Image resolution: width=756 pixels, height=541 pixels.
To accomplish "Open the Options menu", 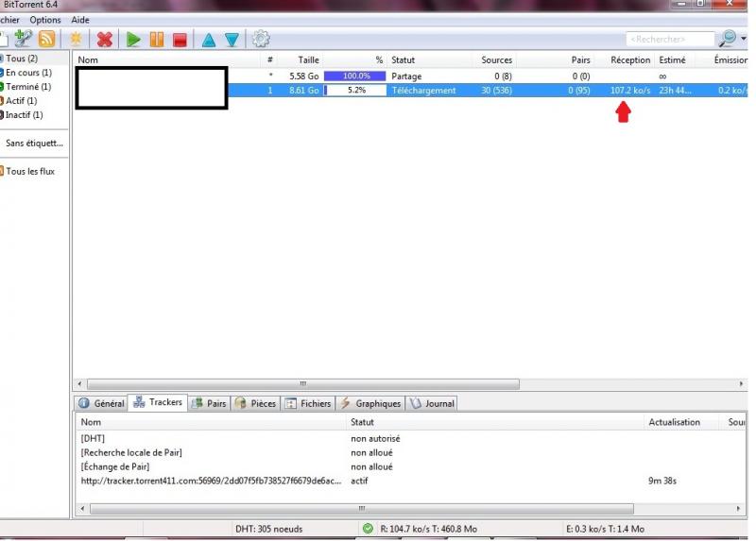I will click(45, 20).
